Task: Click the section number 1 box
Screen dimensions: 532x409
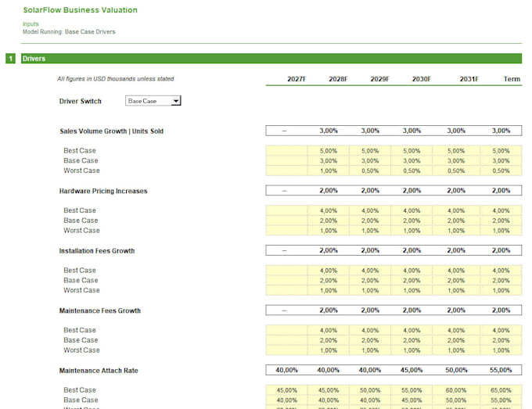Action: [10, 59]
